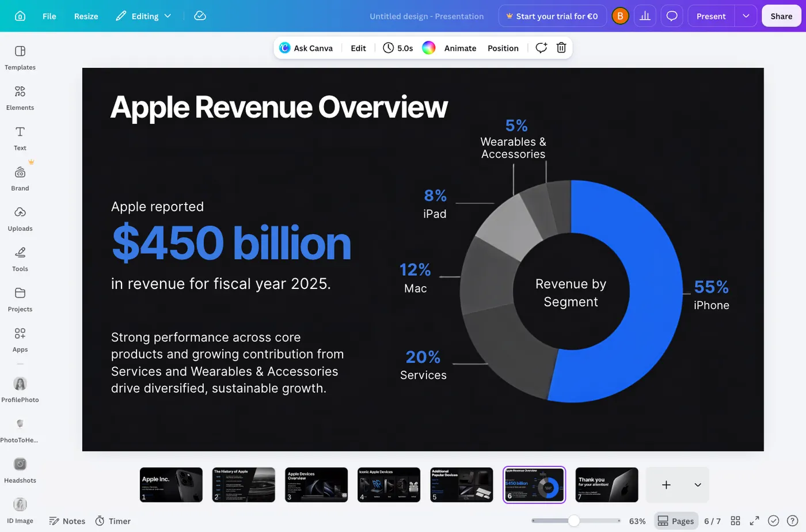Open the Notes panel
Viewport: 806px width, 532px height.
pyautogui.click(x=67, y=521)
